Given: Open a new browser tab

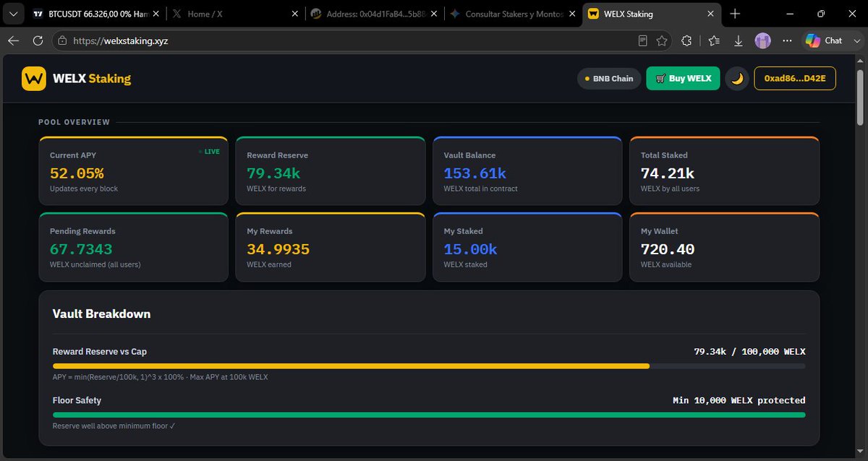Looking at the screenshot, I should pyautogui.click(x=735, y=14).
